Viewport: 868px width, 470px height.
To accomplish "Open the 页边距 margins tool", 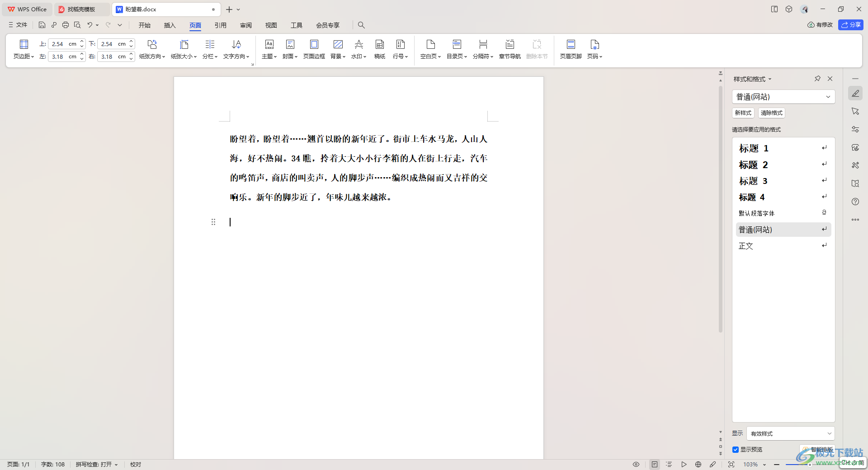I will point(24,49).
